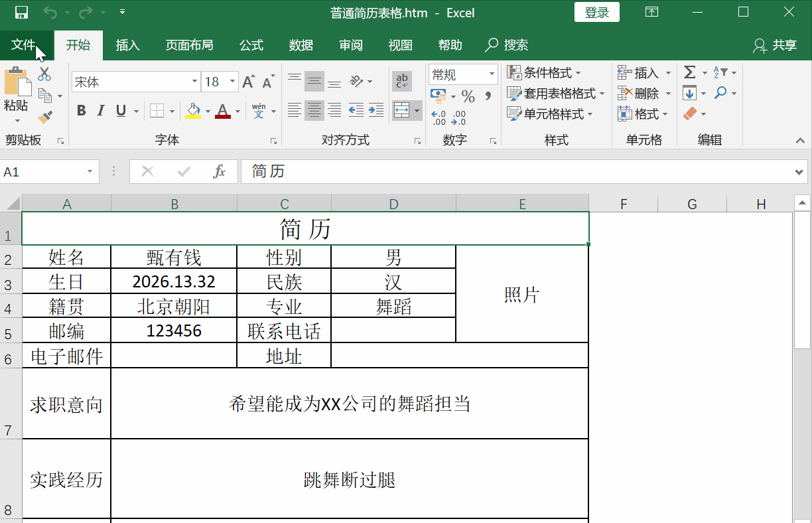The width and height of the screenshot is (812, 523).
Task: Click the Increase Font Size icon
Action: (x=248, y=82)
